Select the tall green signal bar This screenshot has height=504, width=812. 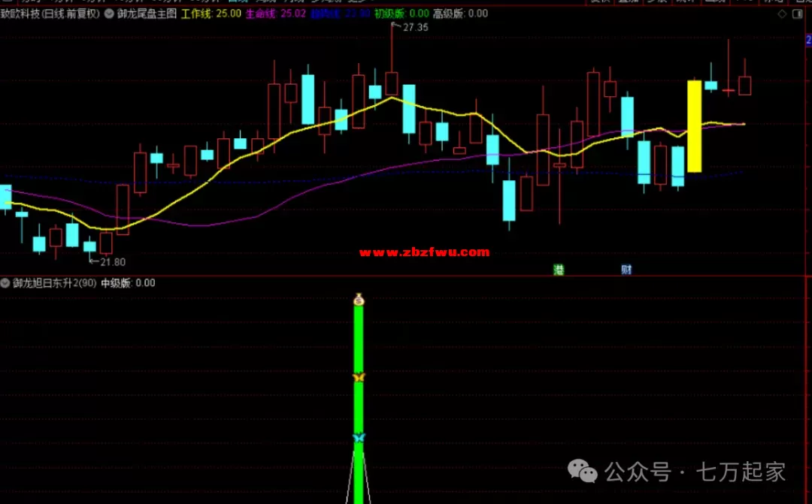pos(359,403)
